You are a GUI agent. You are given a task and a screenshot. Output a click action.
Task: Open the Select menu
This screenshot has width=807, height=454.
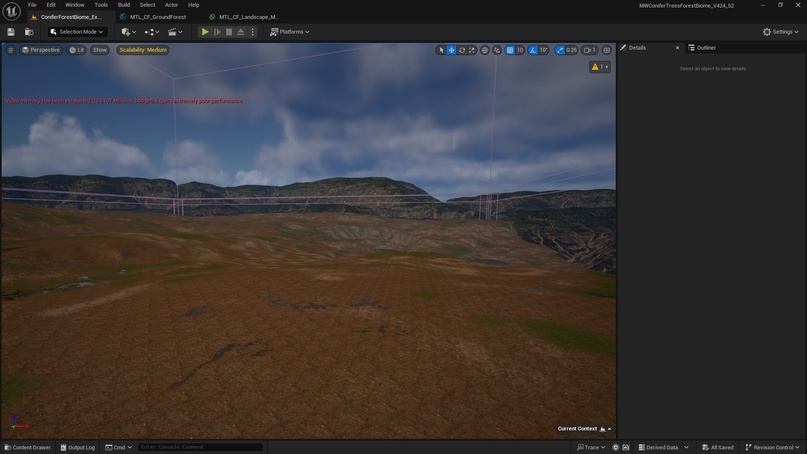tap(147, 5)
